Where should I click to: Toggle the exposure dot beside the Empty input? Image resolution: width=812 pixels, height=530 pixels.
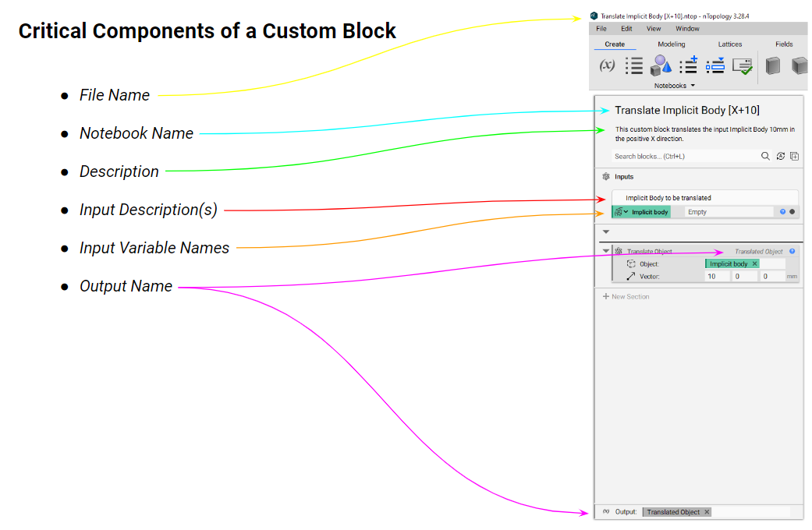[791, 211]
